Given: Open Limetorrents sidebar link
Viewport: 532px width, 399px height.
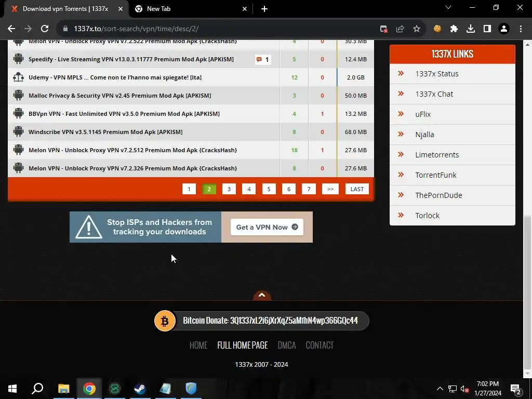Looking at the screenshot, I should pos(437,155).
